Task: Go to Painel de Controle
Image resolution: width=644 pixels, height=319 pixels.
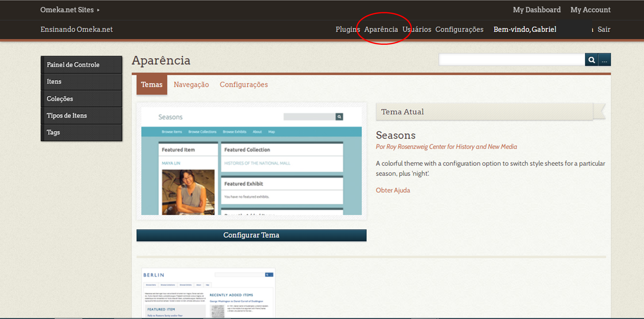Action: [73, 64]
